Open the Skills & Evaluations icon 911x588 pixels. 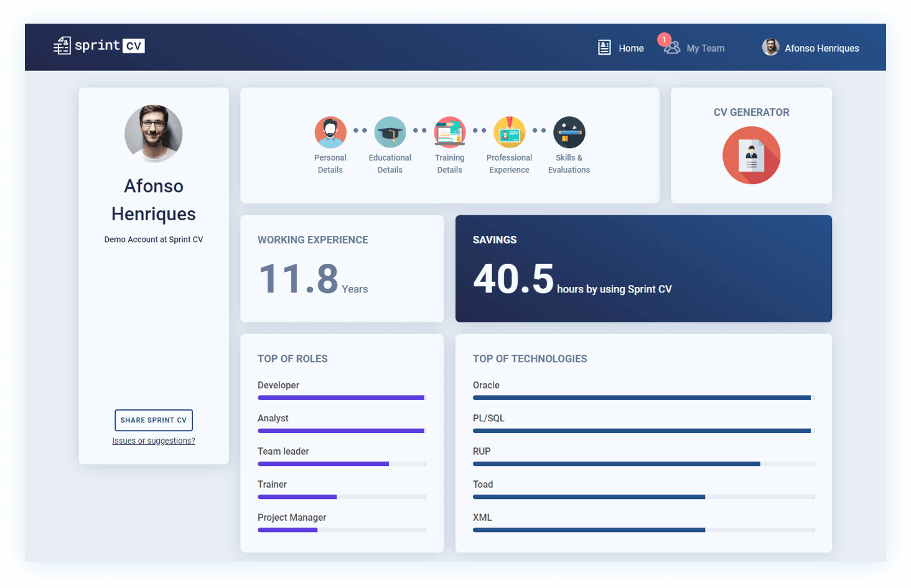coord(569,133)
